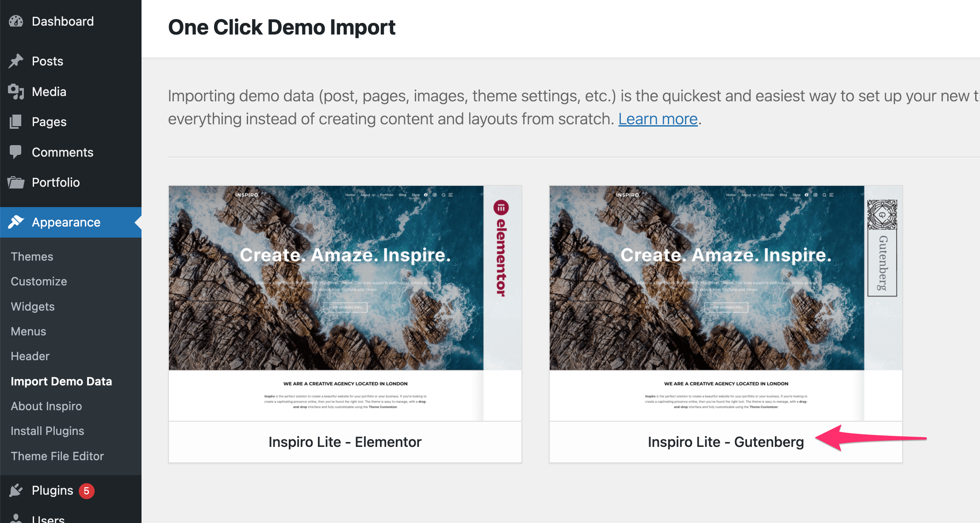Open Theme File Editor submenu

pyautogui.click(x=57, y=456)
